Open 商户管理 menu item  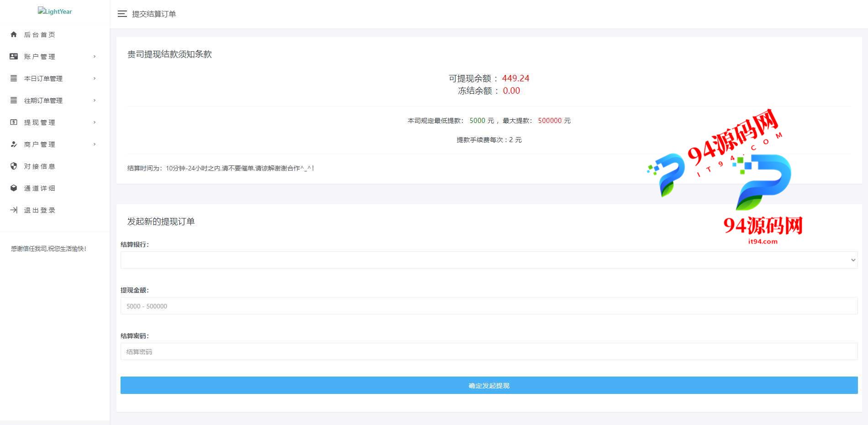click(55, 144)
